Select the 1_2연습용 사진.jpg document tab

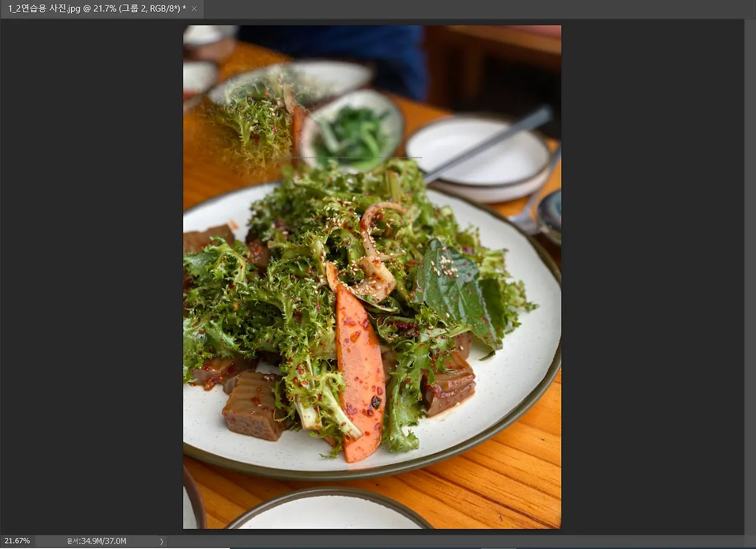tap(102, 9)
